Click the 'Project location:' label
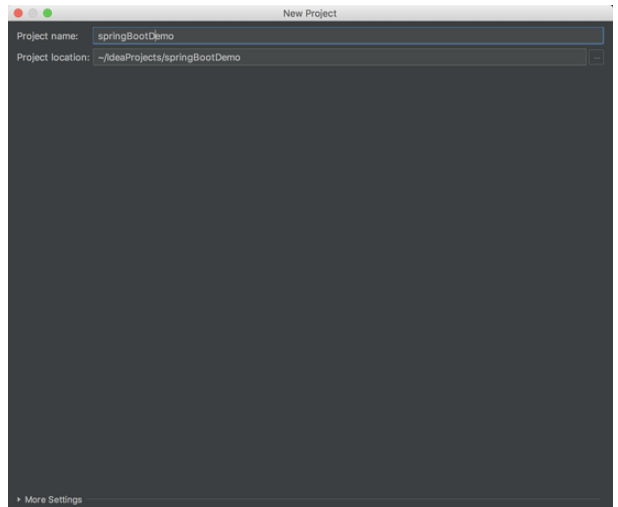The height and width of the screenshot is (507, 618). click(x=53, y=58)
